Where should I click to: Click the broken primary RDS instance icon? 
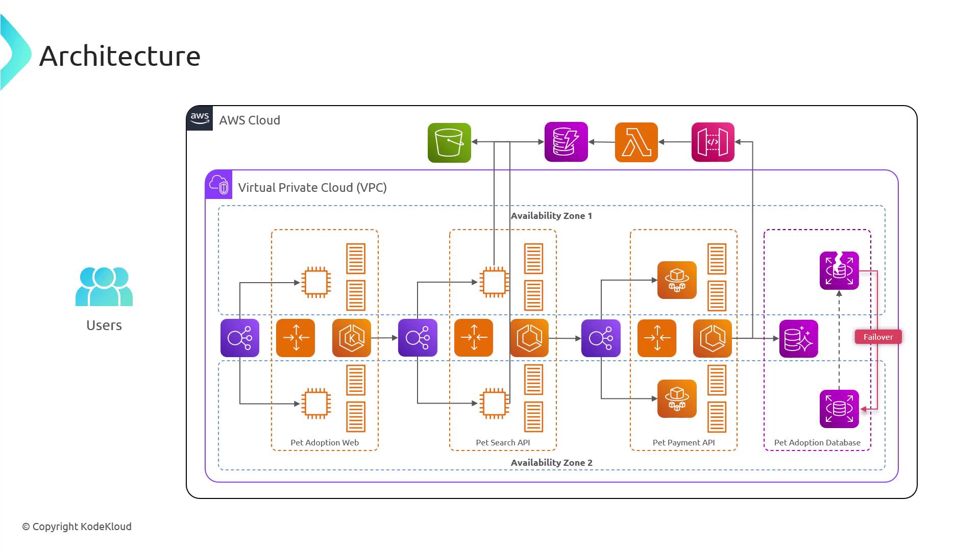point(839,270)
